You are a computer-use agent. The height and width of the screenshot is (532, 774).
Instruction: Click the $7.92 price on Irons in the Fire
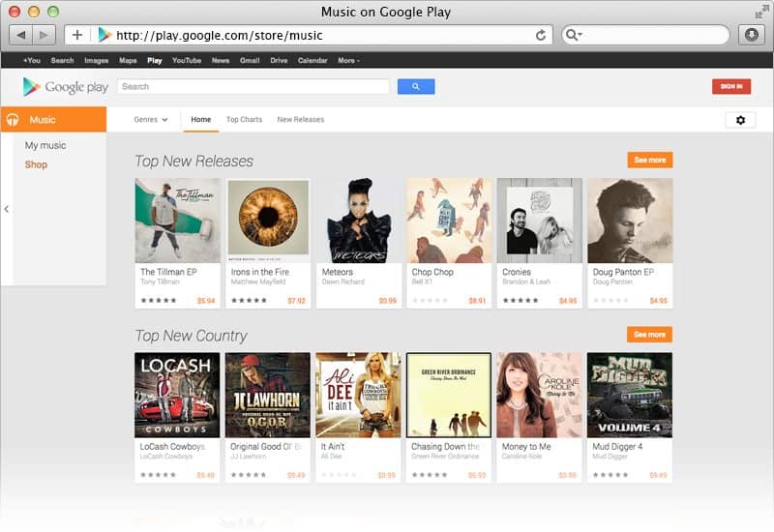click(296, 301)
